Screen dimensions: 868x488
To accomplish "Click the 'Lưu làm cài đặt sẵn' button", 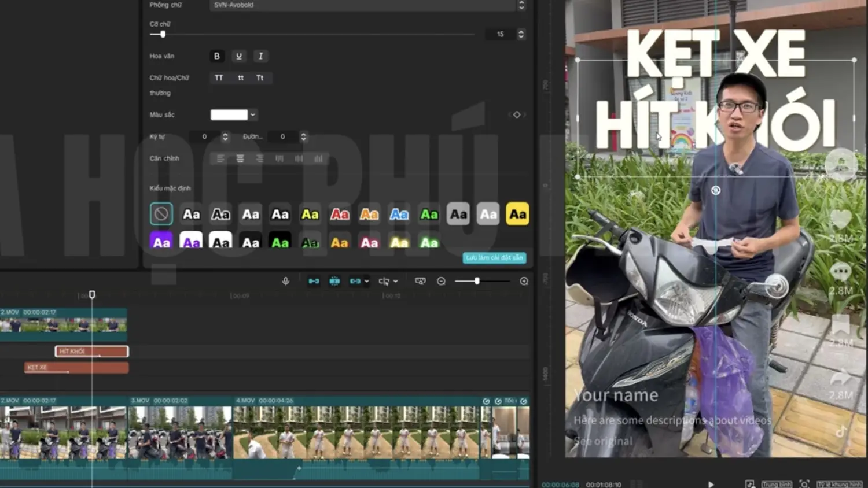I will [495, 258].
